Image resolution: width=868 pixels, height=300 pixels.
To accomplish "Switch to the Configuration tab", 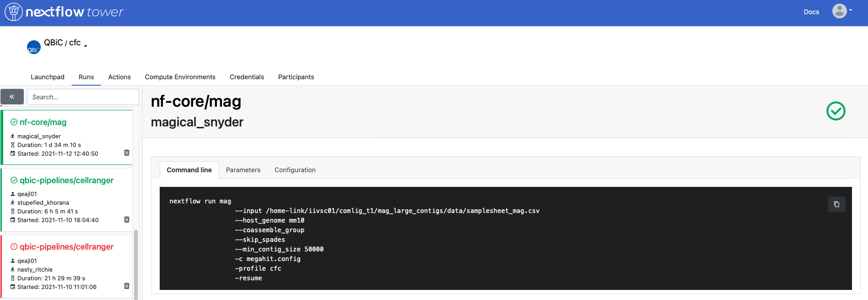I will point(295,170).
